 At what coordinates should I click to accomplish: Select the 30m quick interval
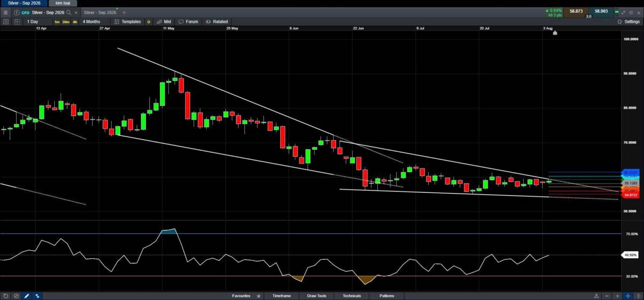click(65, 22)
